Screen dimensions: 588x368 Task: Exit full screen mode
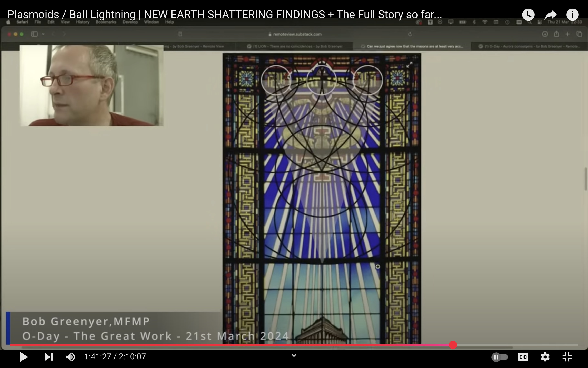click(x=567, y=357)
